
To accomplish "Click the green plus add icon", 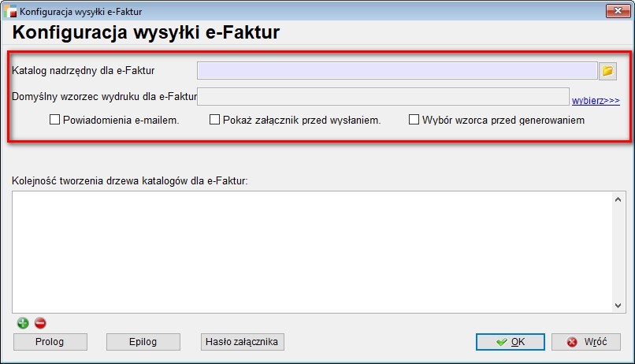I will (x=23, y=323).
